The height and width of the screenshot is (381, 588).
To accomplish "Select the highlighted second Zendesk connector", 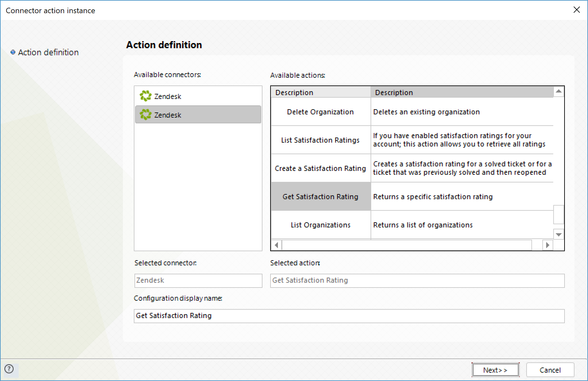I will pyautogui.click(x=198, y=115).
